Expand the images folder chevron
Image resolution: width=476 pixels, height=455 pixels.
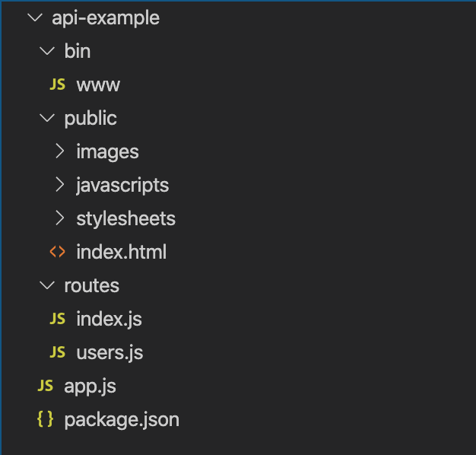(60, 151)
